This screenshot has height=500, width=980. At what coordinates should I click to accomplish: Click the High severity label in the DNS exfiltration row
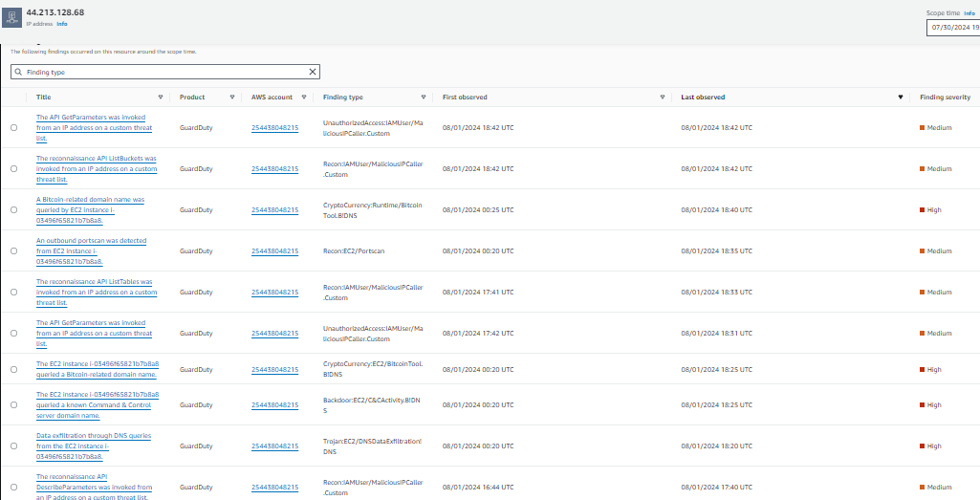934,446
